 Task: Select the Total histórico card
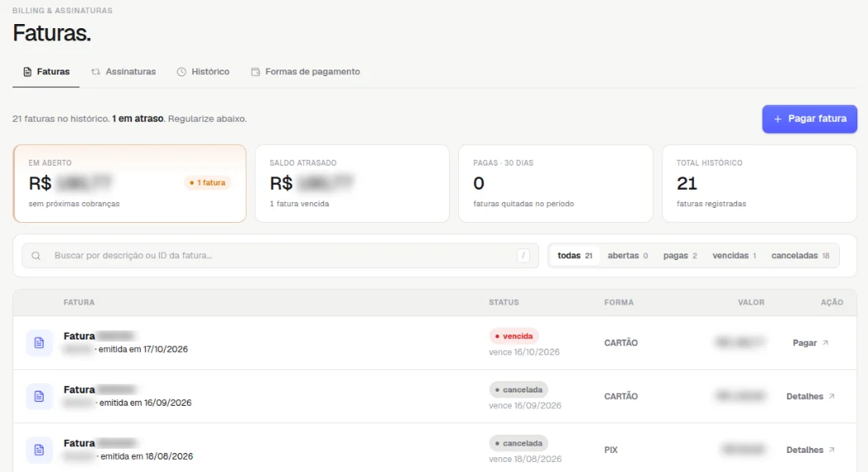pyautogui.click(x=759, y=184)
